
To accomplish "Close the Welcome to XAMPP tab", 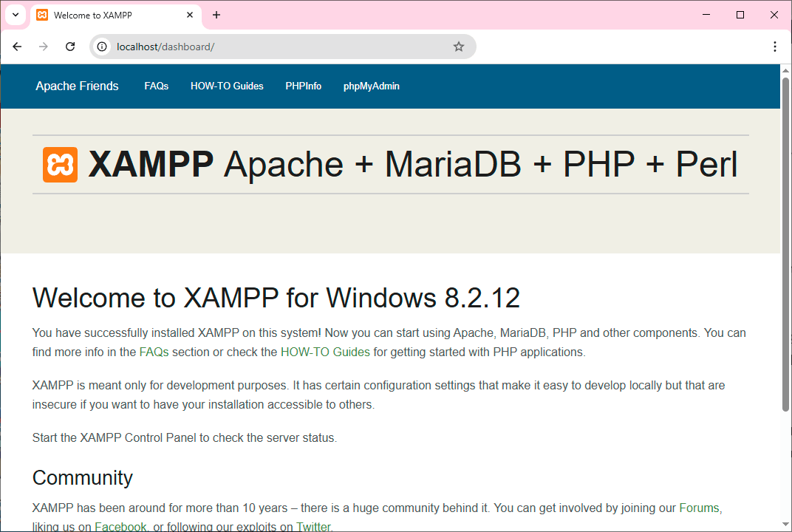I will click(x=190, y=15).
